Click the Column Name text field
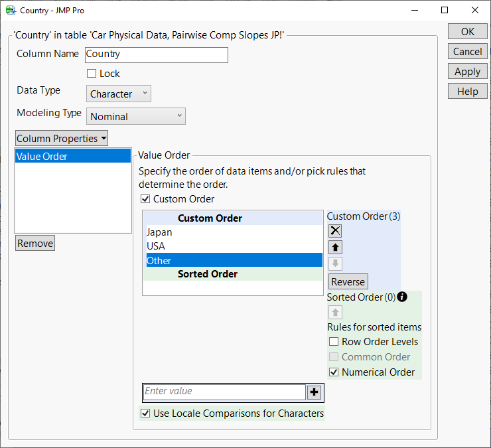 (x=156, y=54)
